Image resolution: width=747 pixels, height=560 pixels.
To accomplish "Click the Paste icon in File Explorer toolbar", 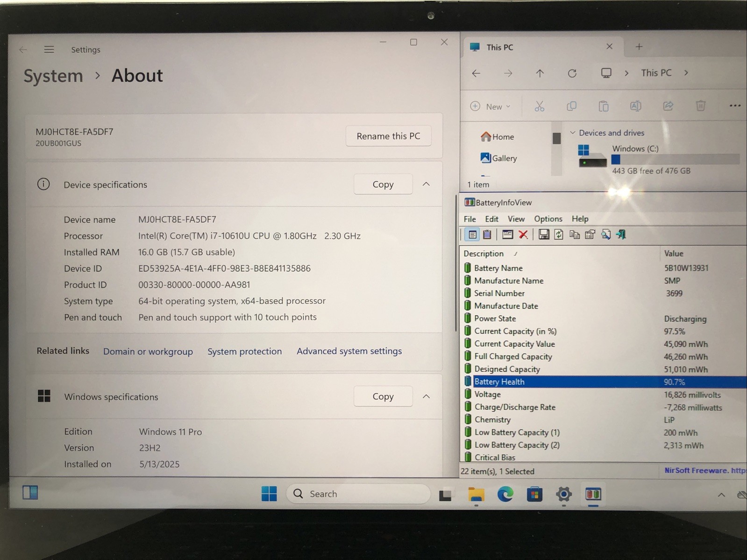I will click(604, 106).
